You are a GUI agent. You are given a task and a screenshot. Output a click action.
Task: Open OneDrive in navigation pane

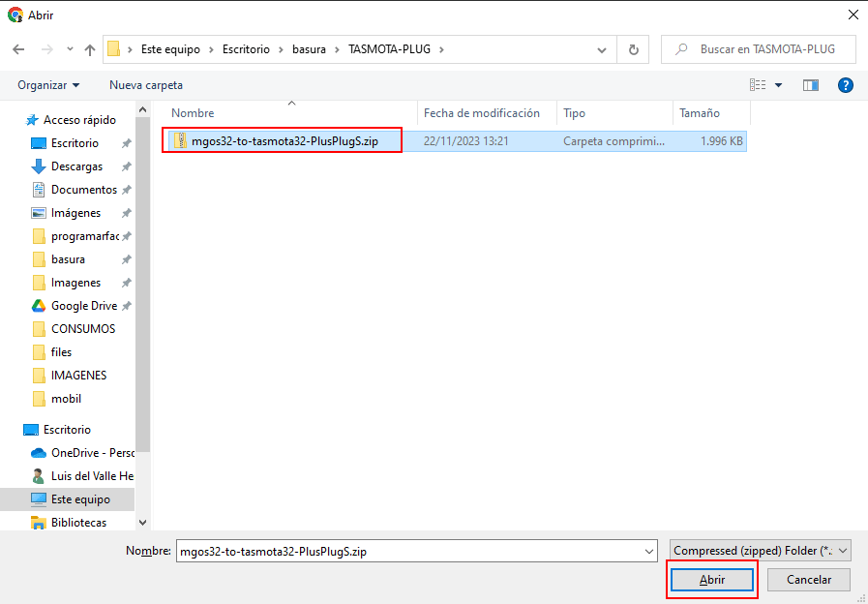click(x=91, y=453)
